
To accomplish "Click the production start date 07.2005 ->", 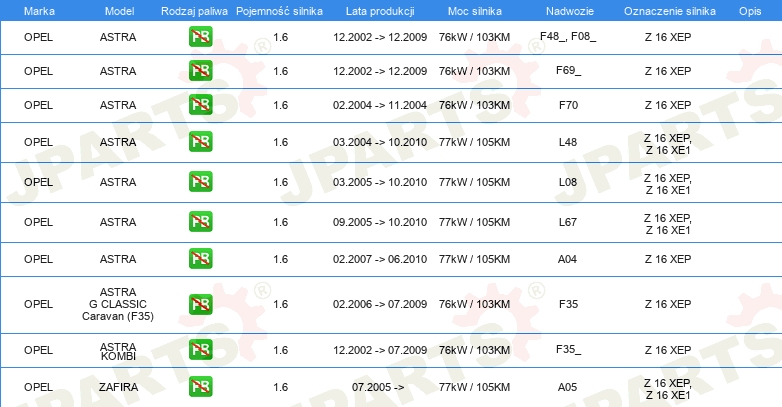I will point(378,387).
